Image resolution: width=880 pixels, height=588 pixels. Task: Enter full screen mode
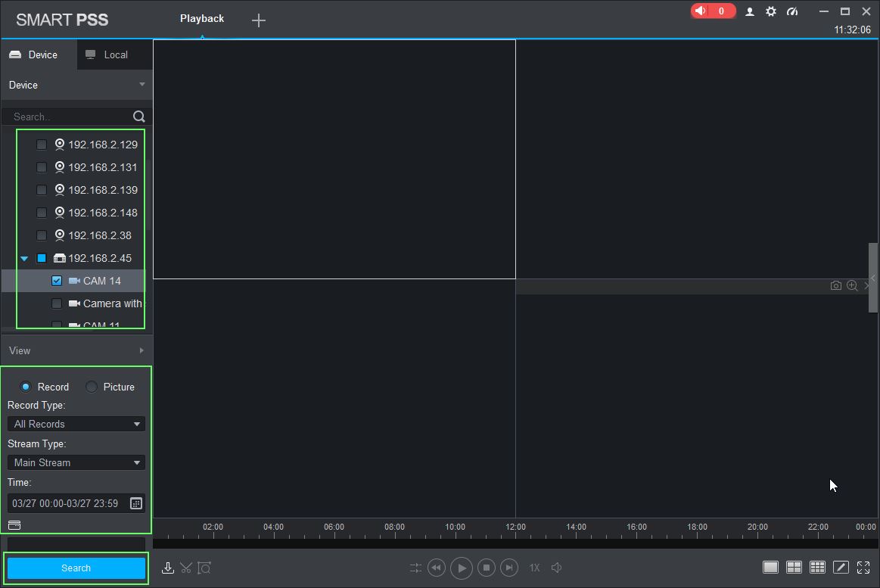click(863, 568)
